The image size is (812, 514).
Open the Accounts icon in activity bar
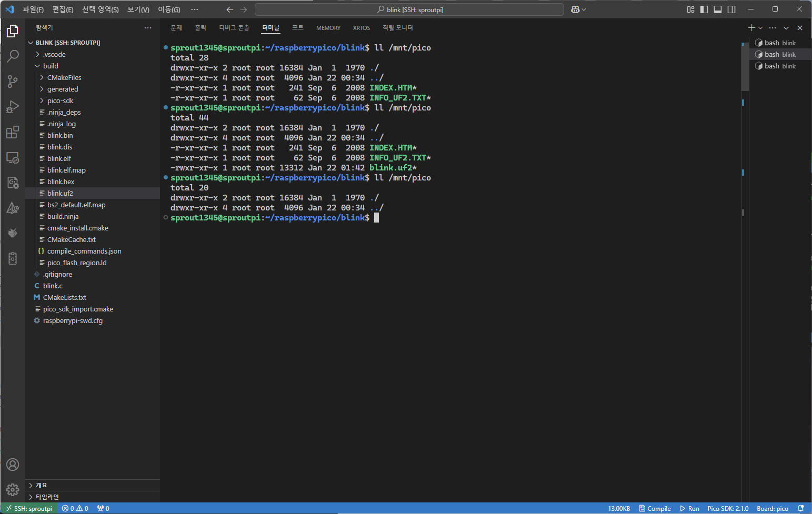tap(13, 465)
